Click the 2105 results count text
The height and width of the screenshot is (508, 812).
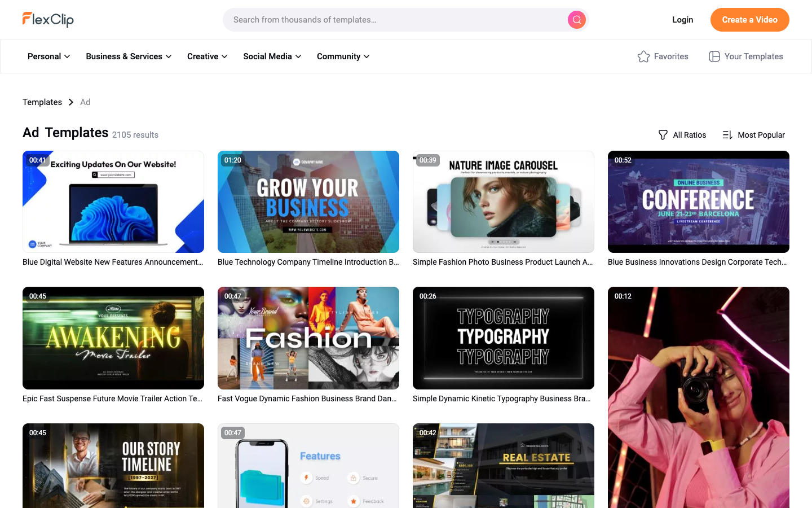135,135
